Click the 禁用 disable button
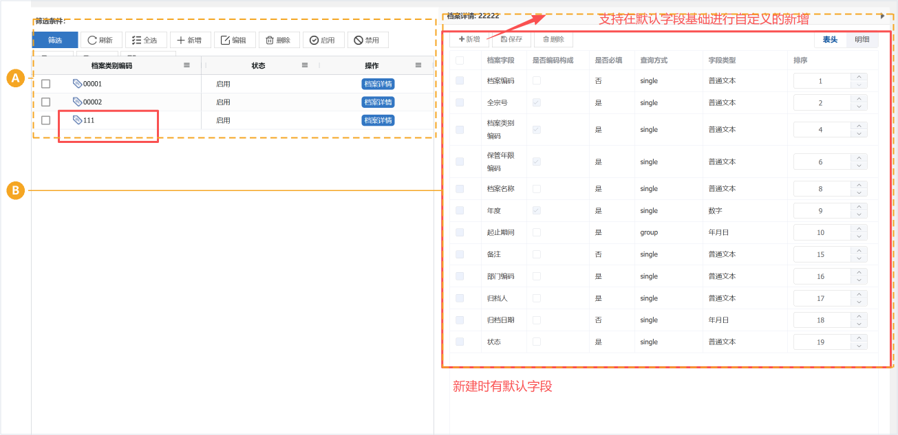This screenshot has height=435, width=898. point(367,40)
